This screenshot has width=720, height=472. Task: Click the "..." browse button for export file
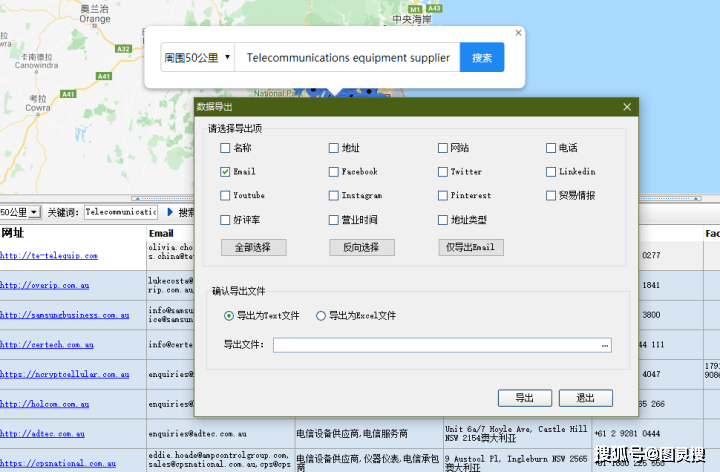605,345
